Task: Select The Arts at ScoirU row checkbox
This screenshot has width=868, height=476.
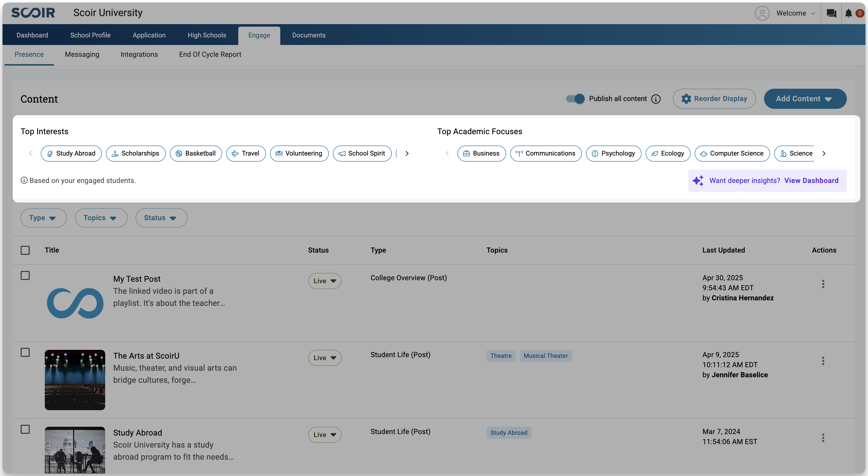Action: pos(25,352)
